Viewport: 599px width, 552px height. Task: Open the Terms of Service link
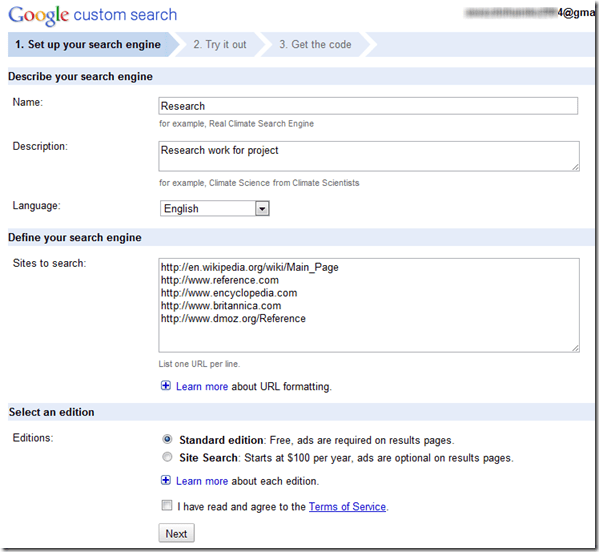coord(347,507)
